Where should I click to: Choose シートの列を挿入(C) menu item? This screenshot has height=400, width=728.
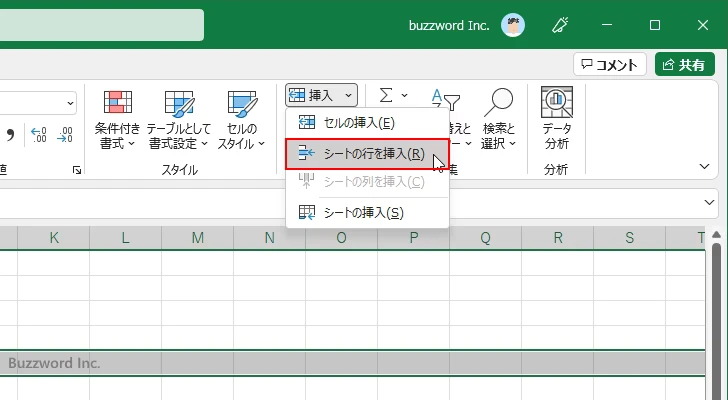(367, 182)
